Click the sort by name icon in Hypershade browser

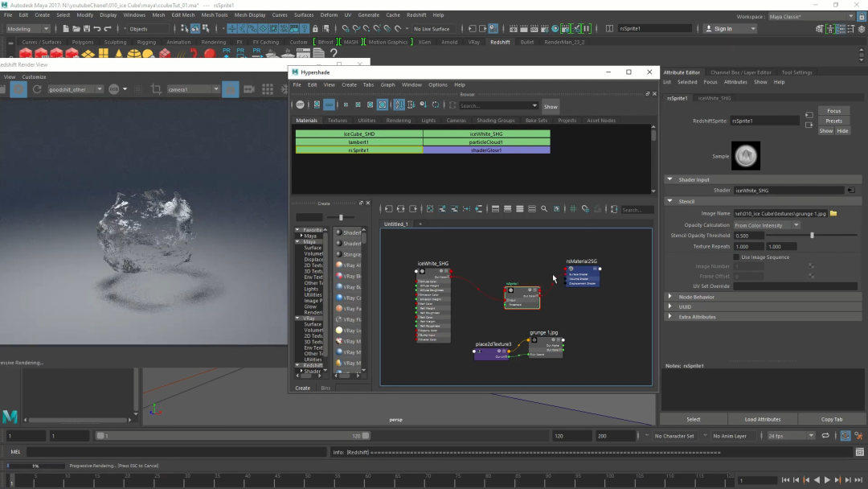tap(399, 105)
